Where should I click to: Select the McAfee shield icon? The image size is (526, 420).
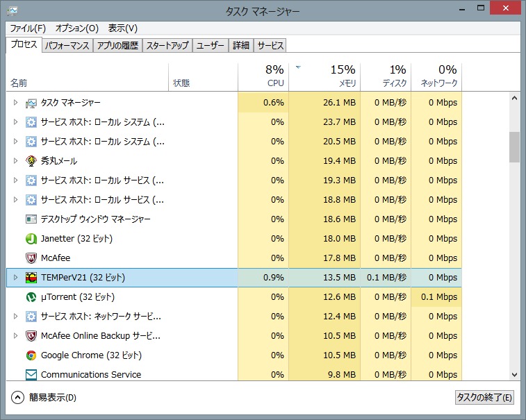pyautogui.click(x=31, y=258)
